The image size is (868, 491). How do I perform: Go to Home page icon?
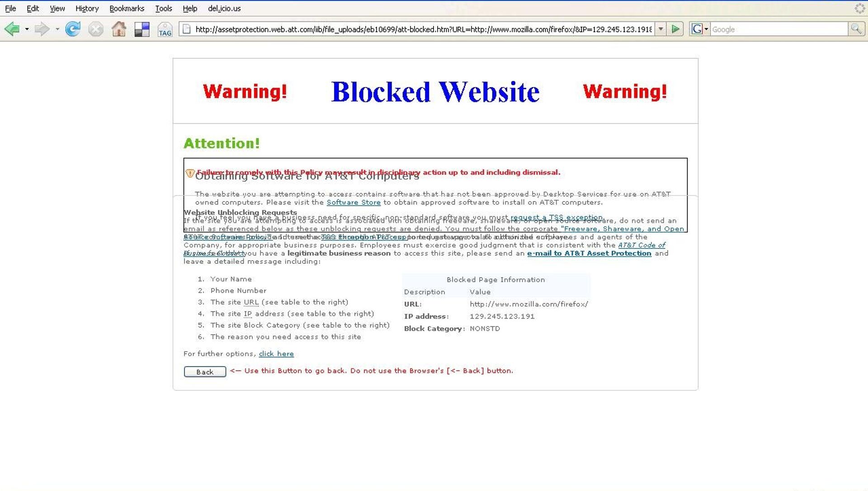point(119,29)
